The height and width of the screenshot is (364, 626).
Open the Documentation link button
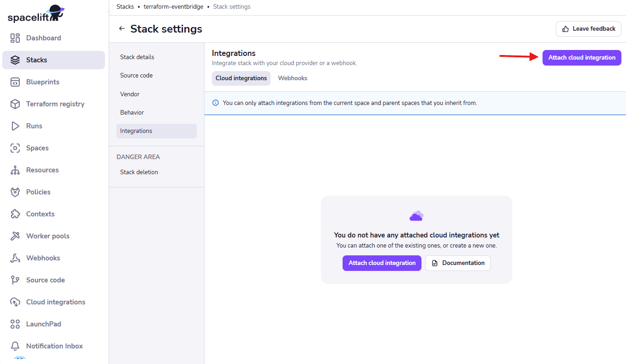pyautogui.click(x=458, y=263)
